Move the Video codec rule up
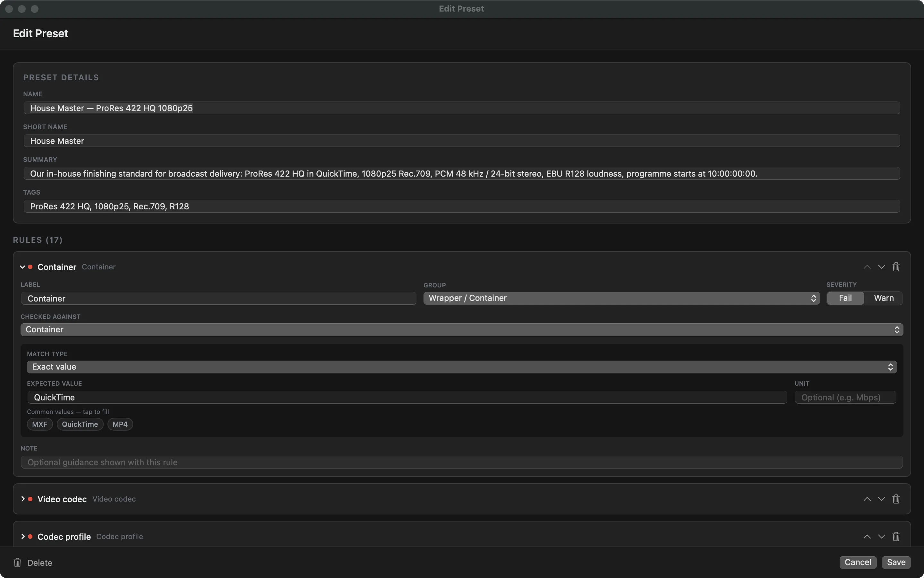Viewport: 924px width, 578px height. 867,499
